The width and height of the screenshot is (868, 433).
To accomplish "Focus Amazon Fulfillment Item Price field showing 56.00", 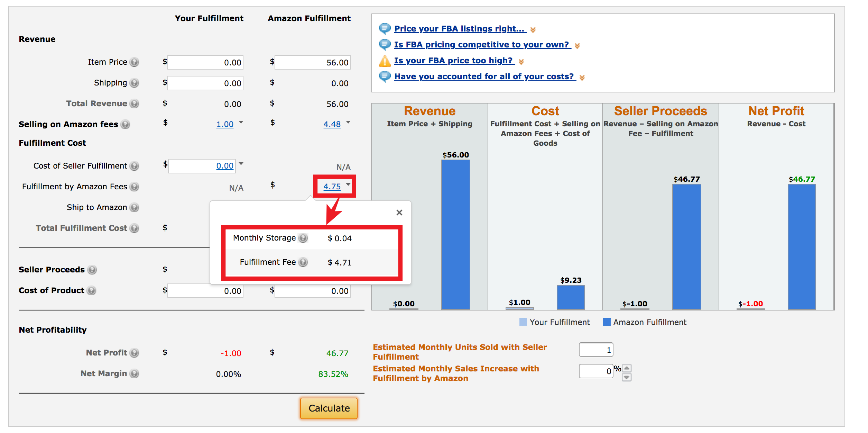I will 313,62.
